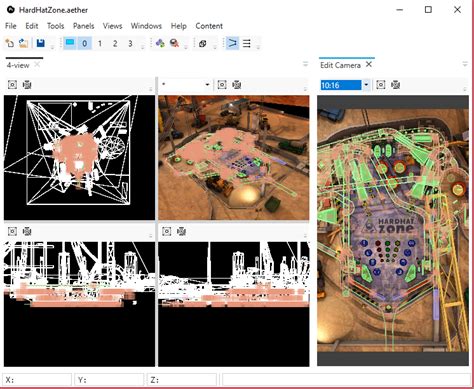
Task: Click the frame icon in the Edit Camera toolbar
Action: point(381,85)
